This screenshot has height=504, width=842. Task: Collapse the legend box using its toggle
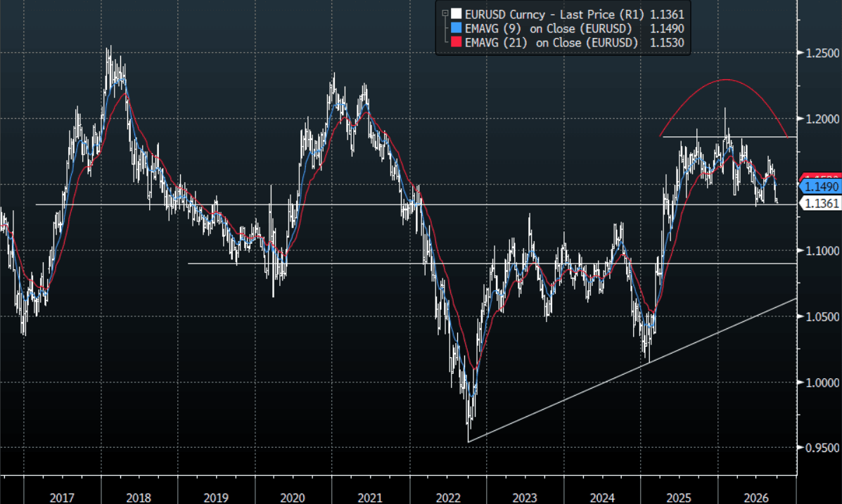[x=445, y=13]
